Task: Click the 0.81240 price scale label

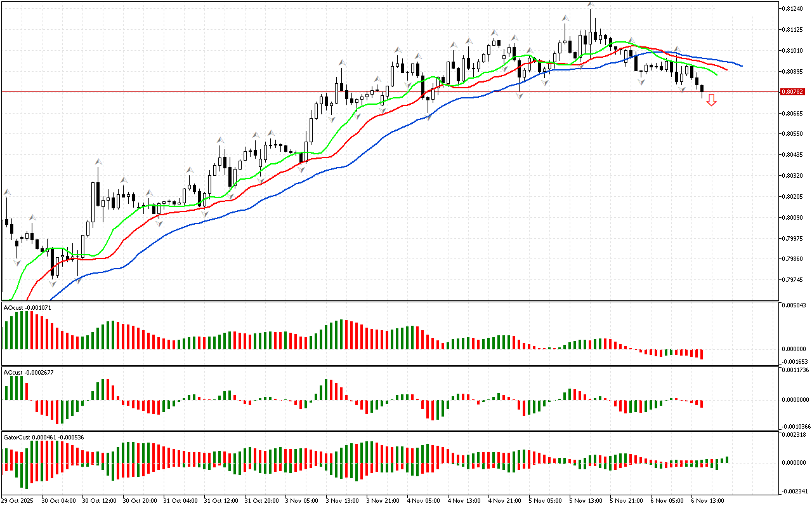Action: [794, 9]
